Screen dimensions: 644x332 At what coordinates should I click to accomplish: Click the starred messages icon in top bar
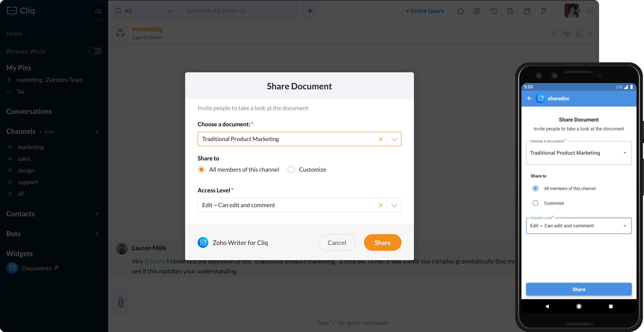click(x=460, y=11)
